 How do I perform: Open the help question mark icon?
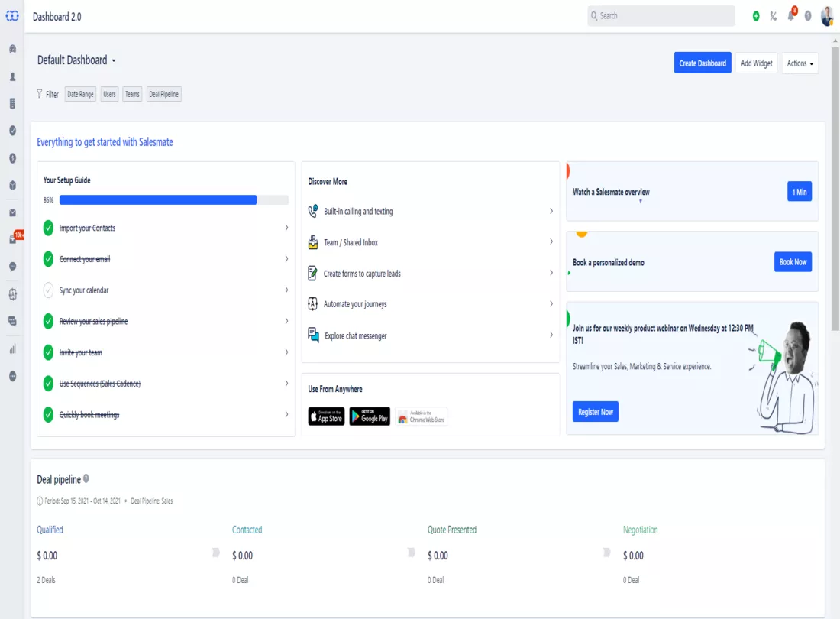click(x=808, y=16)
